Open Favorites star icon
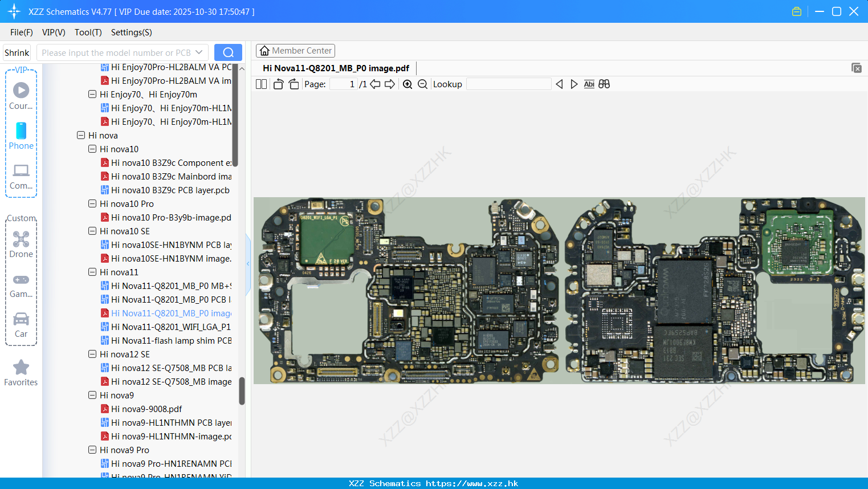This screenshot has width=868, height=489. pos(21,367)
